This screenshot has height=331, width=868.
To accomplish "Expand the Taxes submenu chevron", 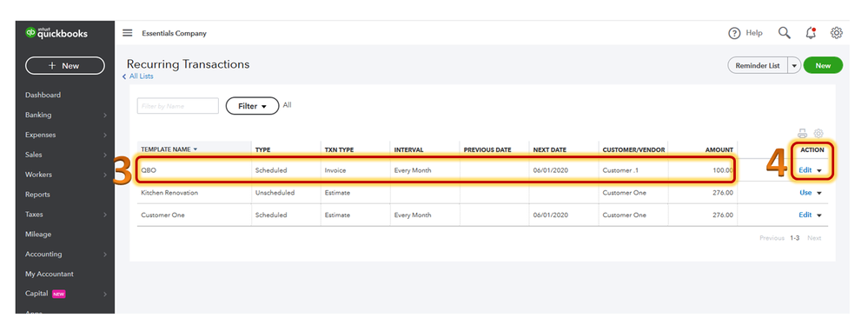I will click(x=104, y=215).
